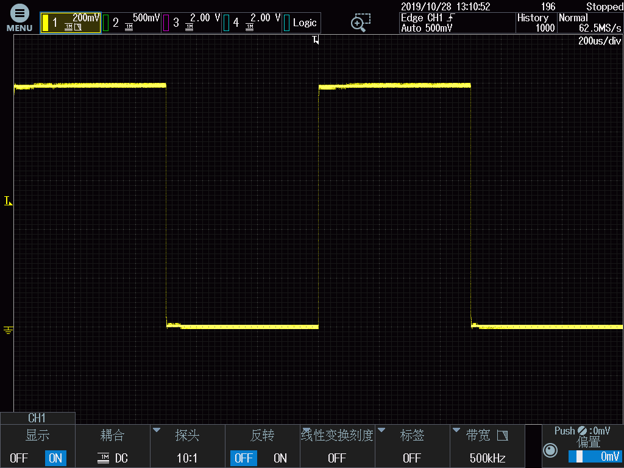Select channel 2 at 500mV
The height and width of the screenshot is (468, 624).
coord(133,21)
